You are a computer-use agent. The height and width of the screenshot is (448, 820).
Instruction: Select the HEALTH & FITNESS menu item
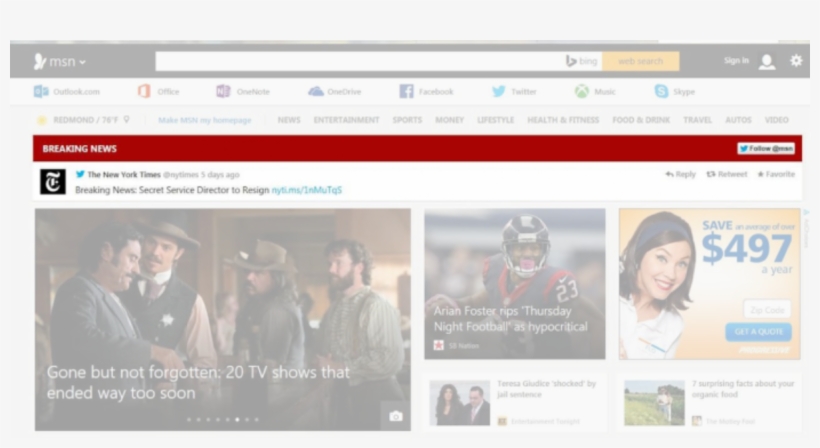point(563,120)
